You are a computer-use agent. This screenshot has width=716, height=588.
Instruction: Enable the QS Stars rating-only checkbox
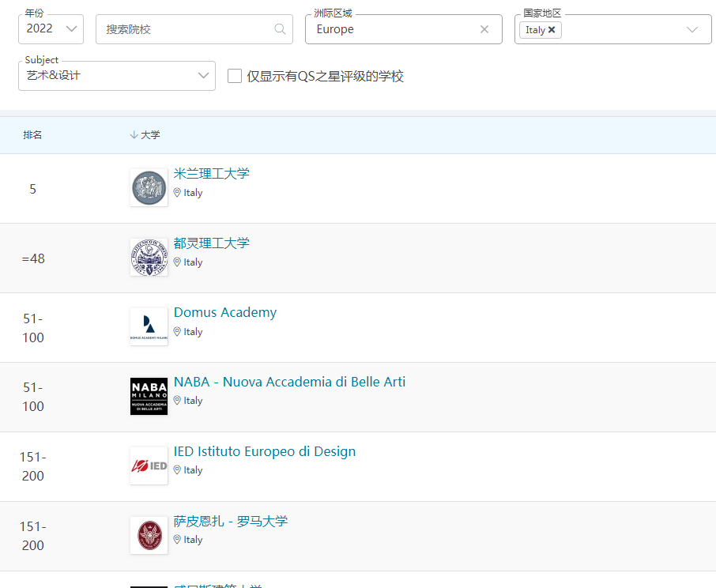(235, 76)
